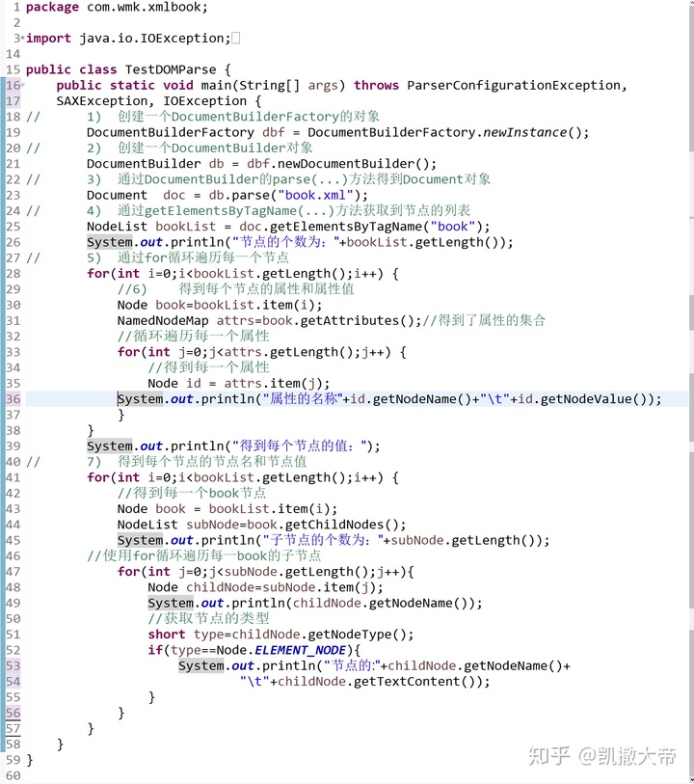Open the collapsed imports placeholder box after IOException
Image resolution: width=694 pixels, height=784 pixels.
pyautogui.click(x=236, y=38)
